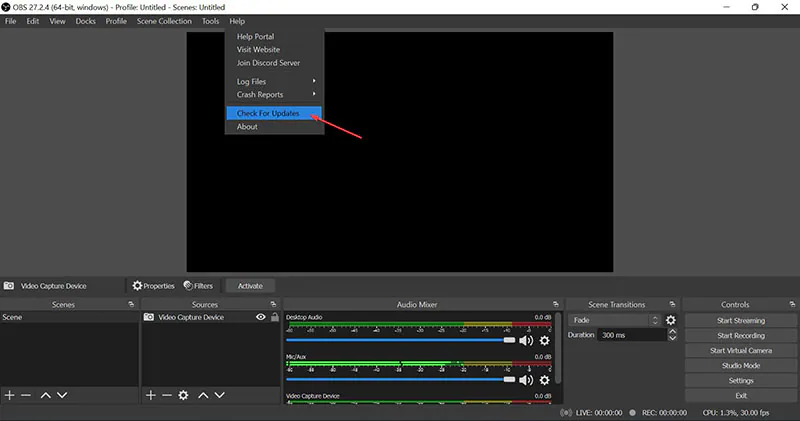Viewport: 800px width, 421px height.
Task: Open Properties for selected source
Action: pos(154,286)
